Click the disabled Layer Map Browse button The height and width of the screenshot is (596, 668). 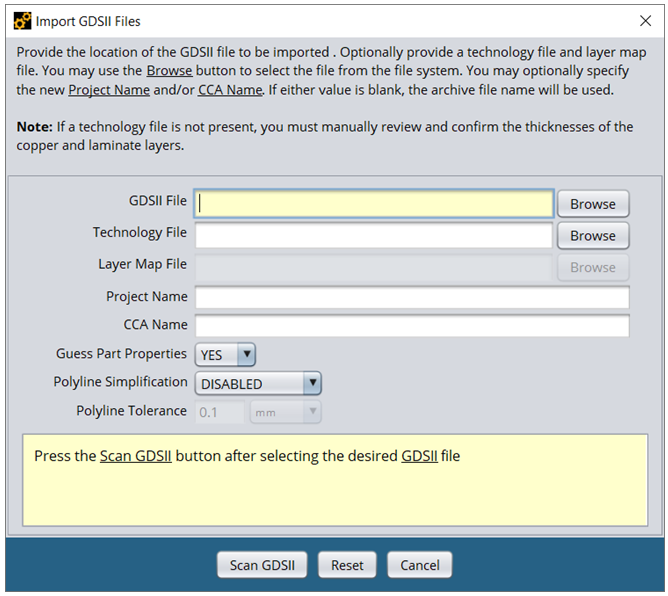(x=592, y=267)
